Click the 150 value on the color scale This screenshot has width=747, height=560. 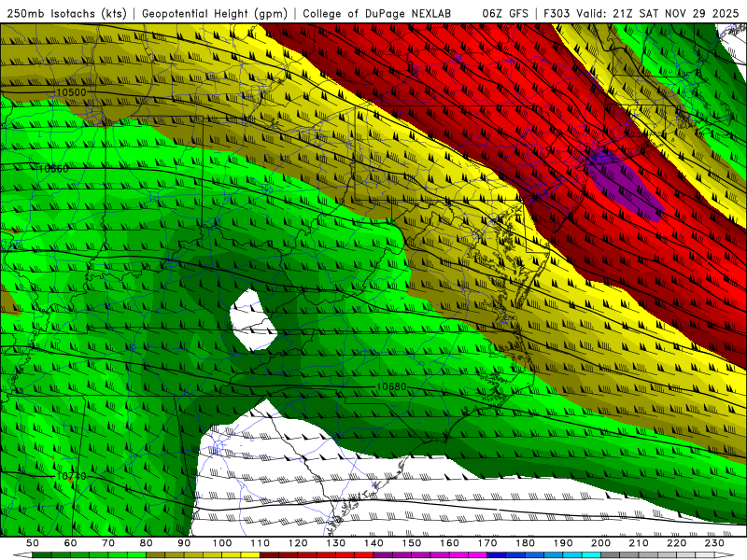411,543
